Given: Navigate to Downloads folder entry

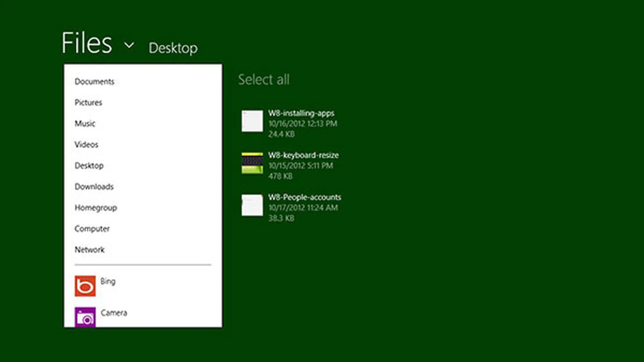Looking at the screenshot, I should click(x=94, y=187).
